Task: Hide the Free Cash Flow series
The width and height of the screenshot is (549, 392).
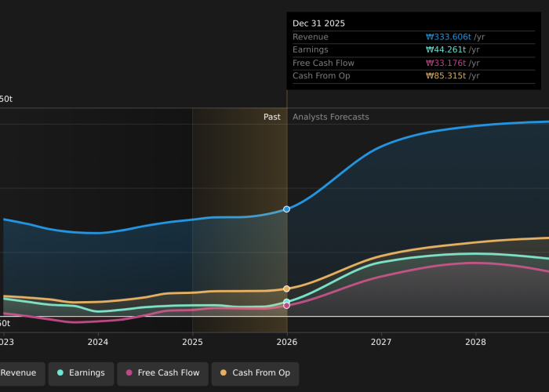Action: pos(163,373)
